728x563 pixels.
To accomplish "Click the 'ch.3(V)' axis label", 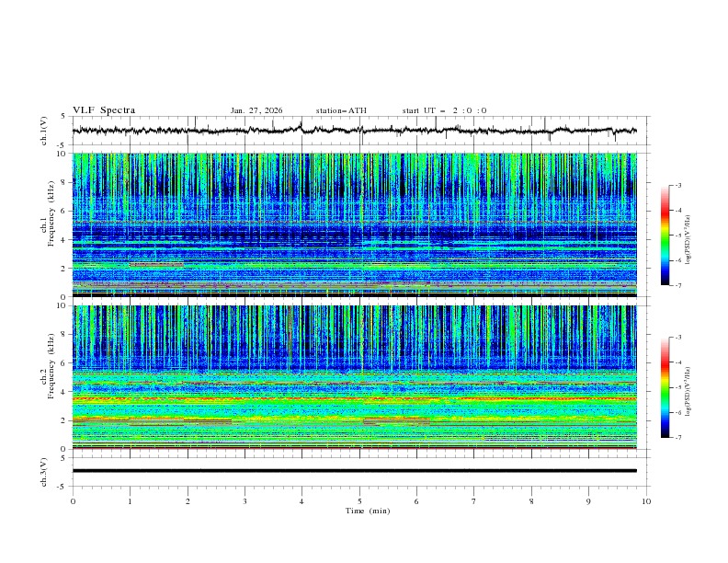I will click(x=44, y=472).
